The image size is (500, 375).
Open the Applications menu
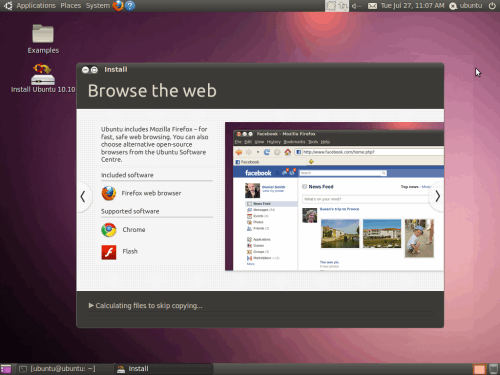pyautogui.click(x=36, y=6)
